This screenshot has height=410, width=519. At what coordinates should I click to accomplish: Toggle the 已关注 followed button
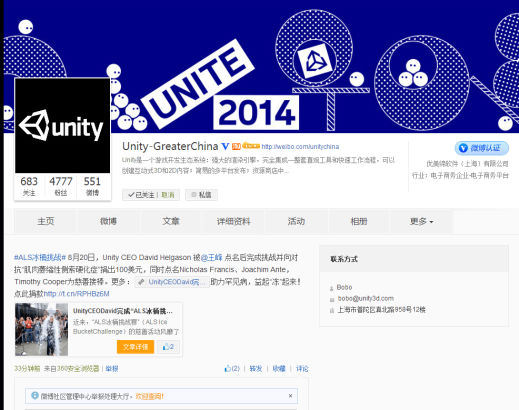(141, 195)
